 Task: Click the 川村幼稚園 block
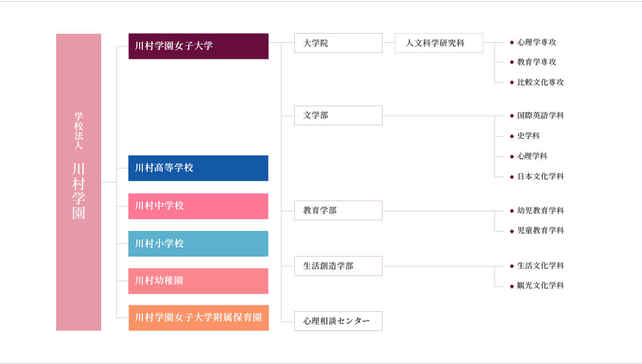(198, 281)
